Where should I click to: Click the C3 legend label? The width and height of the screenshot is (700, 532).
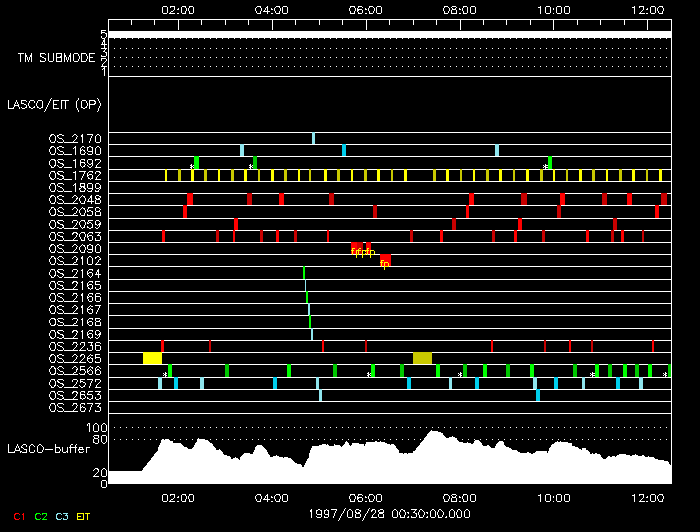point(64,517)
